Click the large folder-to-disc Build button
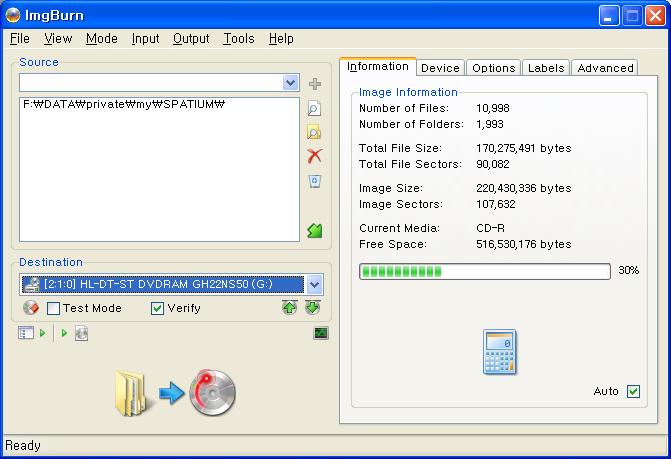 click(x=175, y=393)
